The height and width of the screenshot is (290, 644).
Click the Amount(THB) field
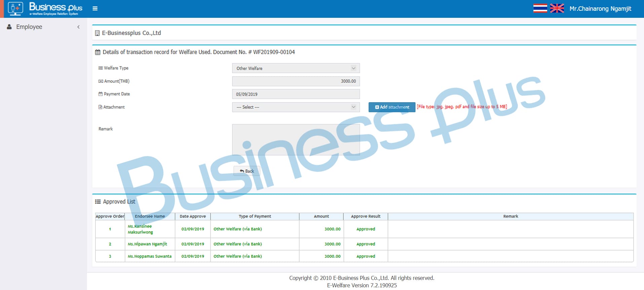pyautogui.click(x=296, y=81)
